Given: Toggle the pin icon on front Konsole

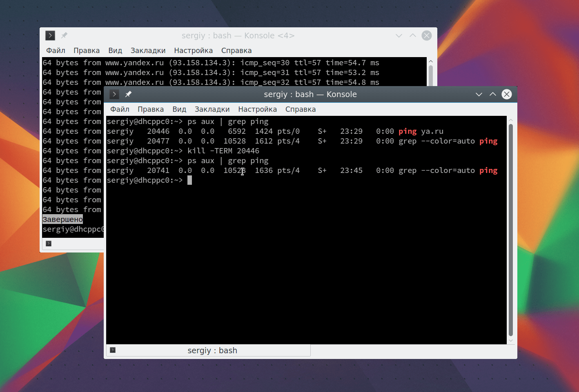Looking at the screenshot, I should pyautogui.click(x=128, y=94).
